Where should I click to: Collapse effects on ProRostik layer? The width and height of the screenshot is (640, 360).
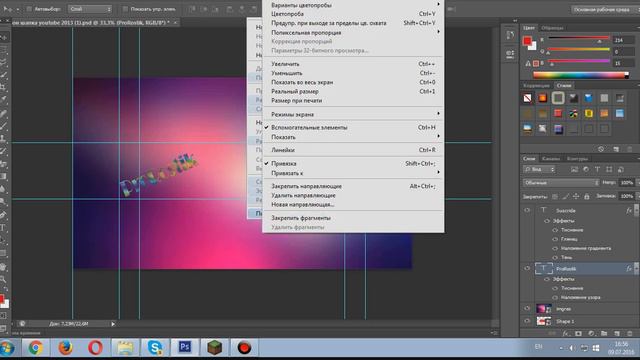tap(637, 269)
